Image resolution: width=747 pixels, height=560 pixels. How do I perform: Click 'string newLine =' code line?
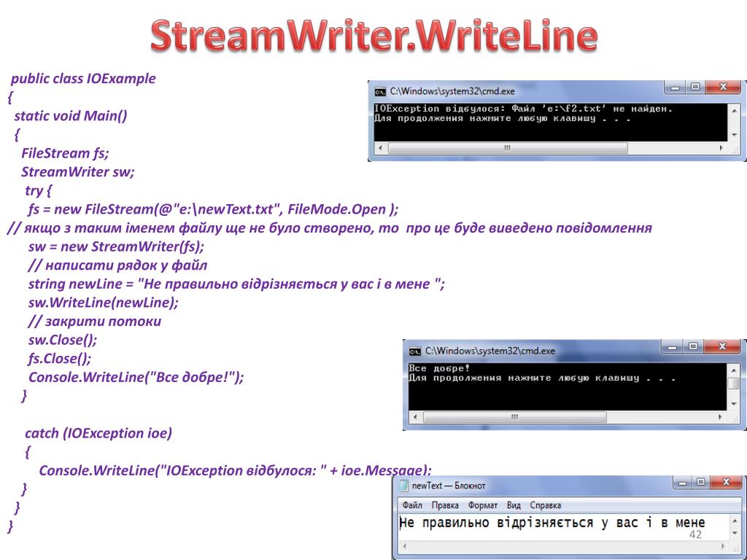click(237, 284)
